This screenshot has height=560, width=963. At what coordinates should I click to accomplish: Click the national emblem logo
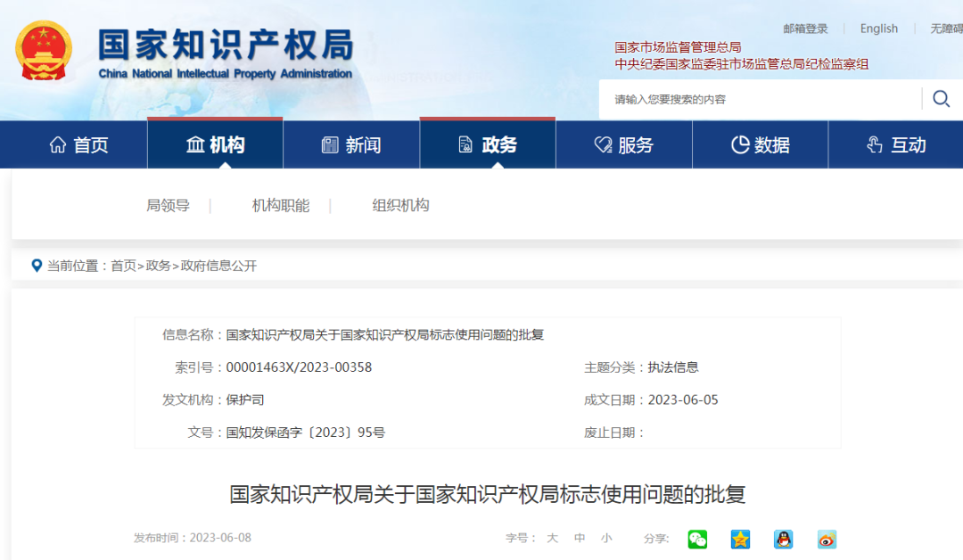click(44, 50)
